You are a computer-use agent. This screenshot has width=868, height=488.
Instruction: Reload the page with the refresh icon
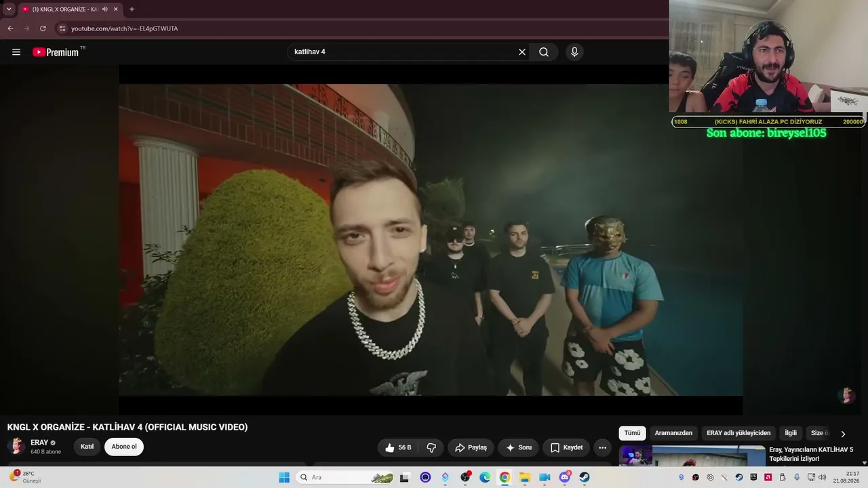click(43, 28)
